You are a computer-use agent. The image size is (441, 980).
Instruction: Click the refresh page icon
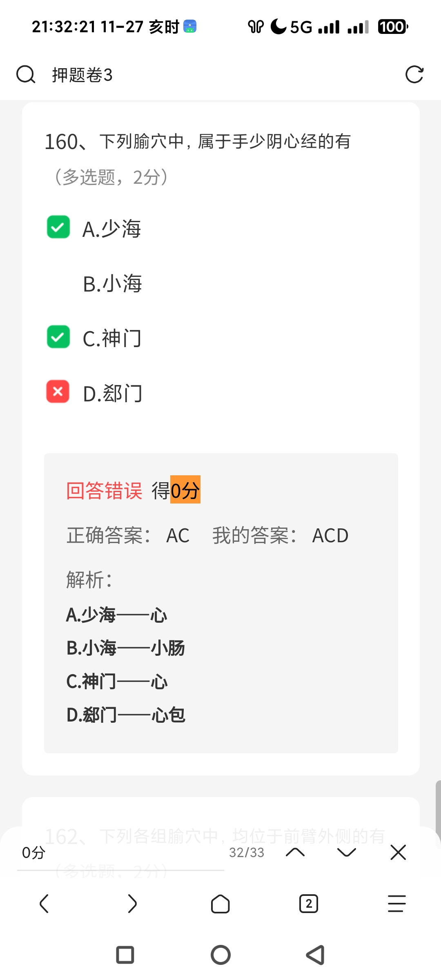tap(414, 75)
